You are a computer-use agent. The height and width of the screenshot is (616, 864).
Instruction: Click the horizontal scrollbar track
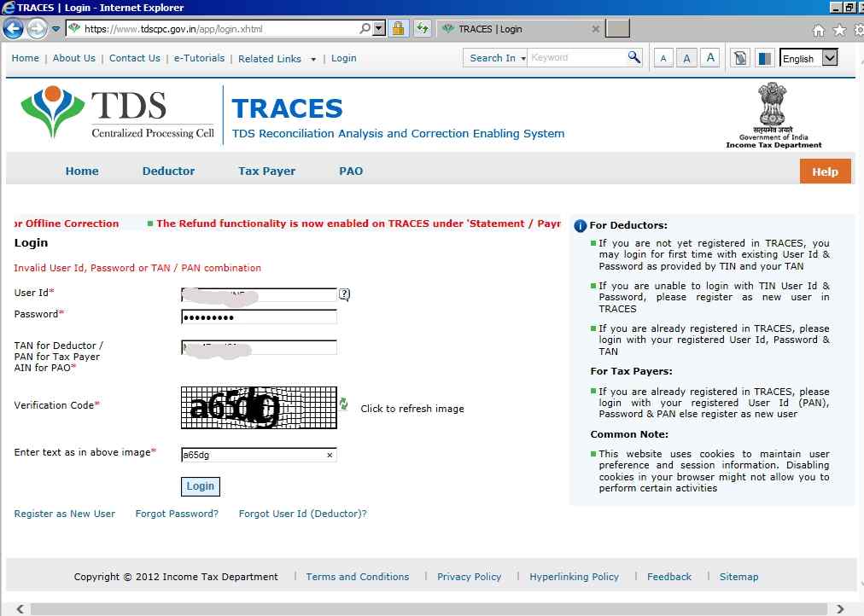click(429, 608)
